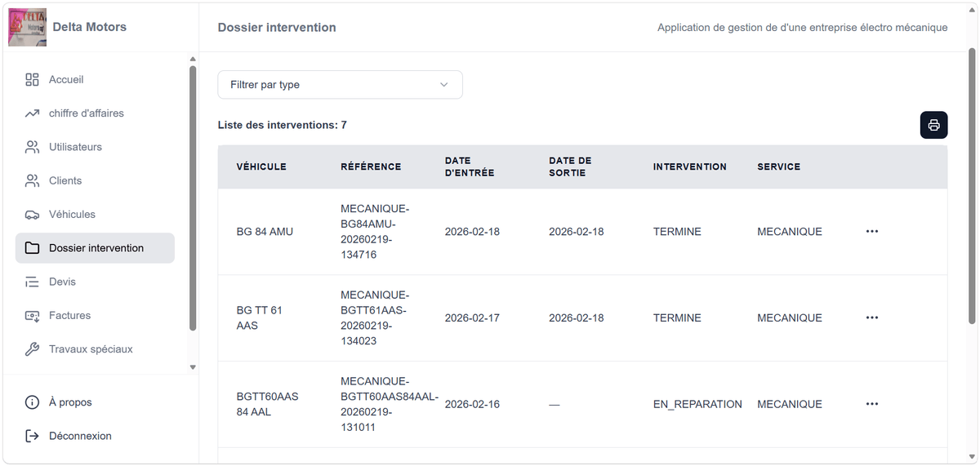Click the sidebar scrollbar down arrow
The height and width of the screenshot is (466, 980).
193,367
